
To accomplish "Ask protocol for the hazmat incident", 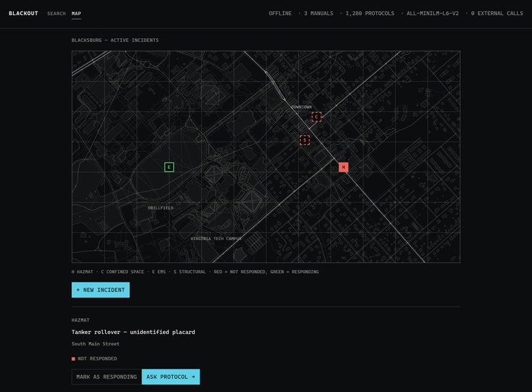I will point(171,377).
